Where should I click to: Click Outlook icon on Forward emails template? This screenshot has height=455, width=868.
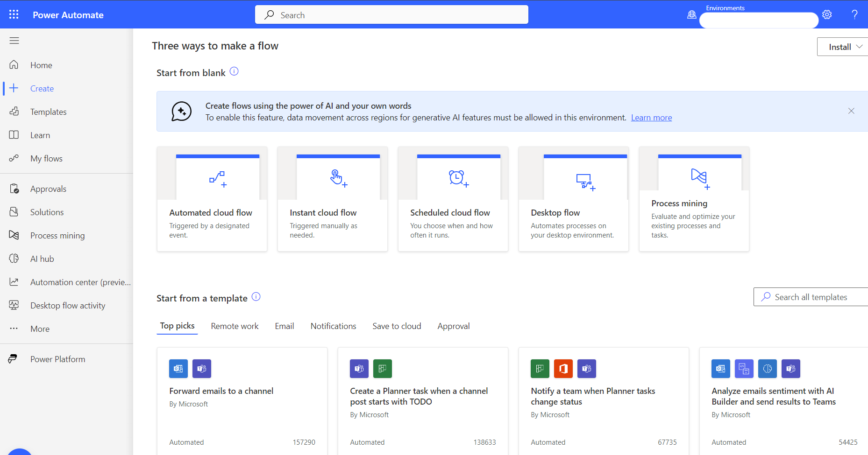(x=178, y=369)
